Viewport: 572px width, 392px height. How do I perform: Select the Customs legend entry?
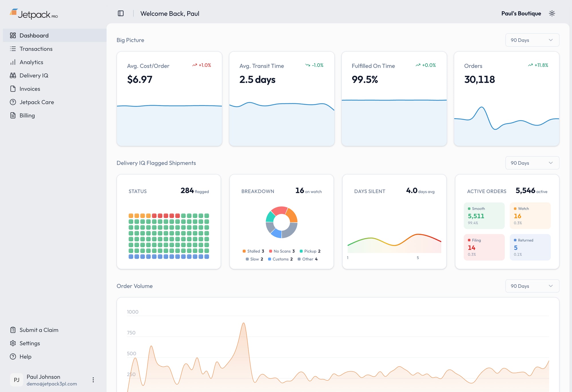280,259
